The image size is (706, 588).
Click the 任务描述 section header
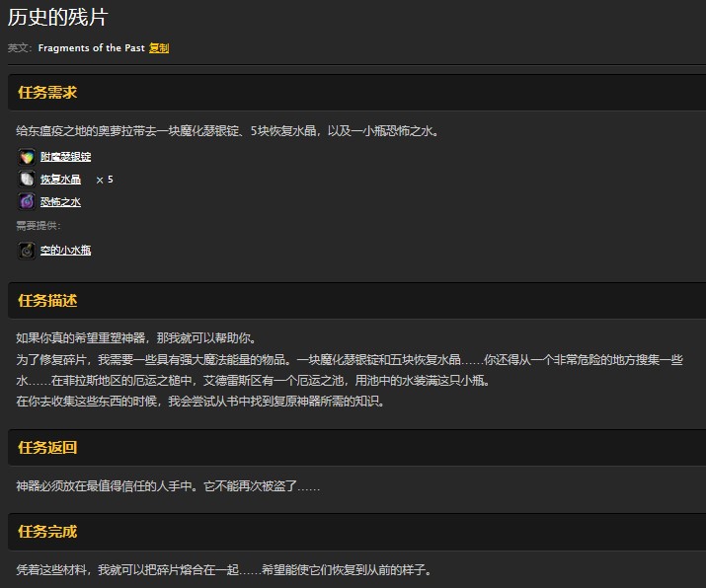[x=47, y=300]
